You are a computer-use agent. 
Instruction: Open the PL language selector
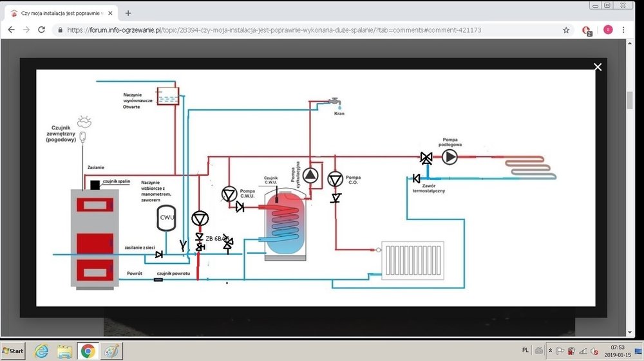pos(525,350)
